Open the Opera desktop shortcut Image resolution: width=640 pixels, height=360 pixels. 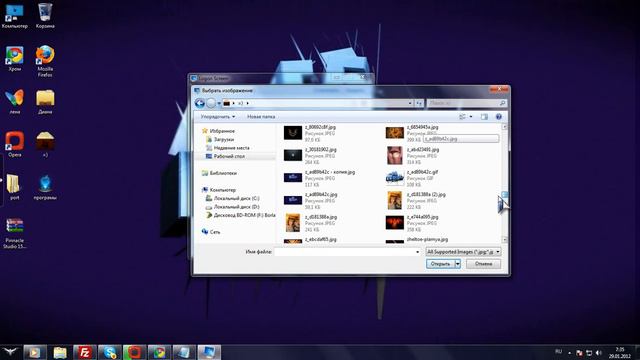tap(14, 144)
